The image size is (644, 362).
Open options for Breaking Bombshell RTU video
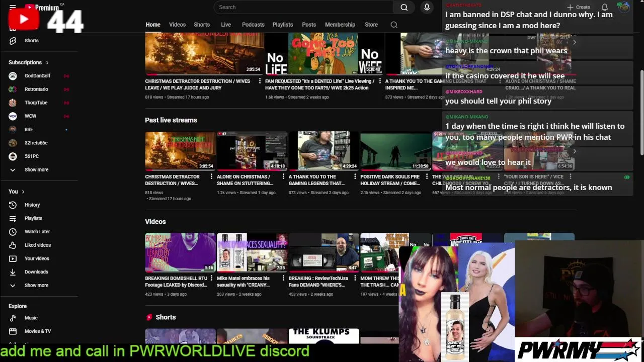click(x=211, y=278)
